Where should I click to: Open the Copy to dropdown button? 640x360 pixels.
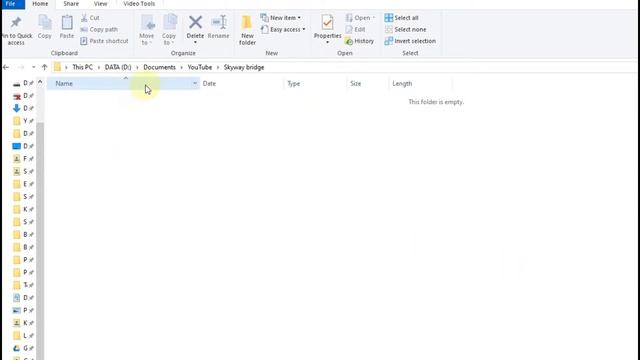(169, 29)
